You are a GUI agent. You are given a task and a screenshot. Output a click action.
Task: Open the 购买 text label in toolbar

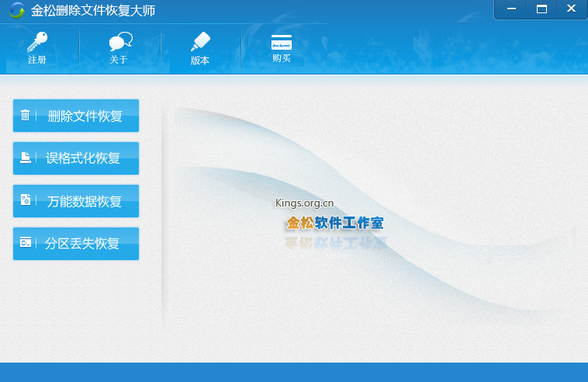coord(281,58)
